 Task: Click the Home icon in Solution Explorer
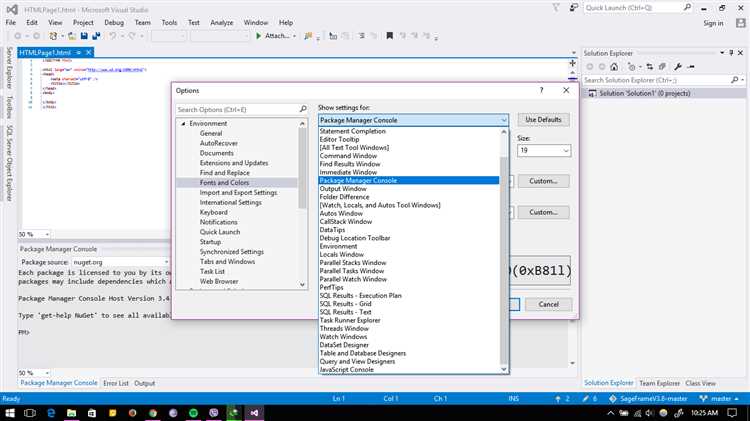tap(614, 67)
